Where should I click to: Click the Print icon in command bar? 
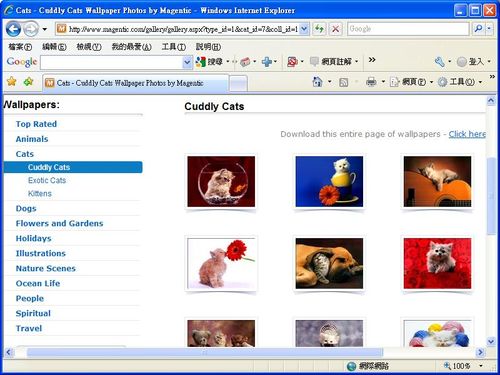(371, 82)
